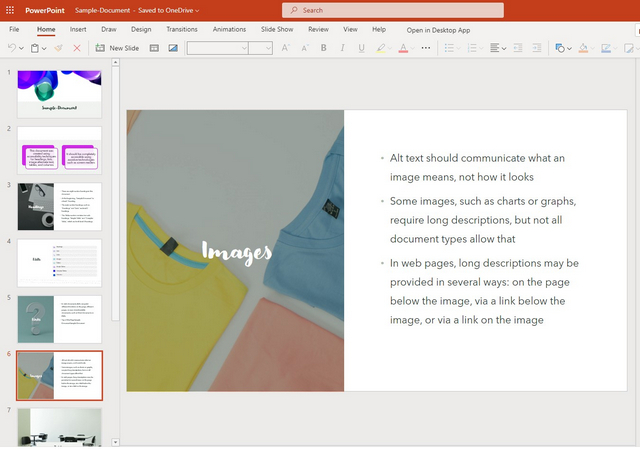
Task: Expand the Paste dropdown arrow
Action: click(x=44, y=49)
